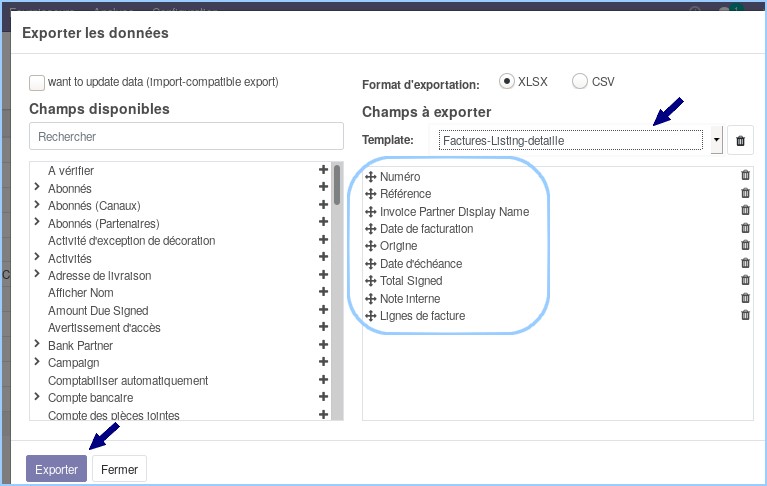Remove Lignes de facture field via trash icon
Image resolution: width=767 pixels, height=486 pixels.
[745, 315]
